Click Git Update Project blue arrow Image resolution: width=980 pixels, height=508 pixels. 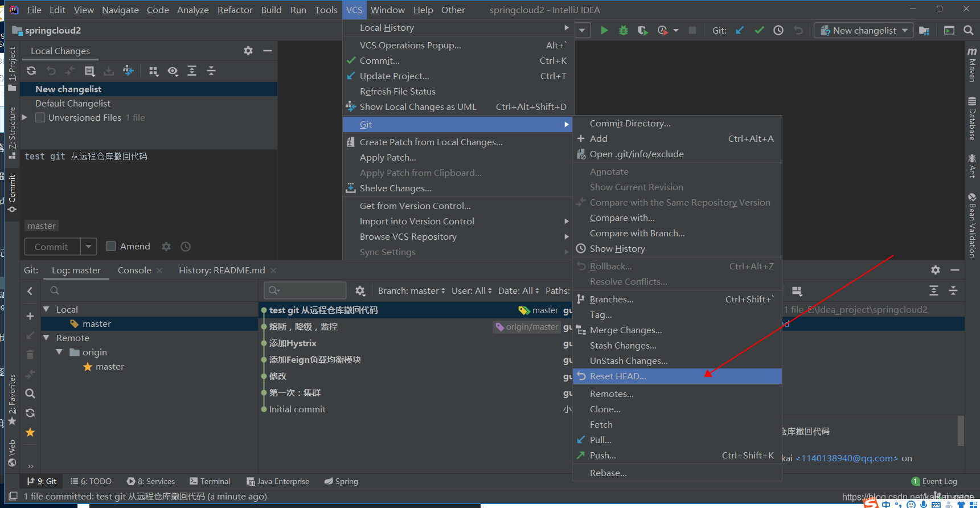coord(740,30)
